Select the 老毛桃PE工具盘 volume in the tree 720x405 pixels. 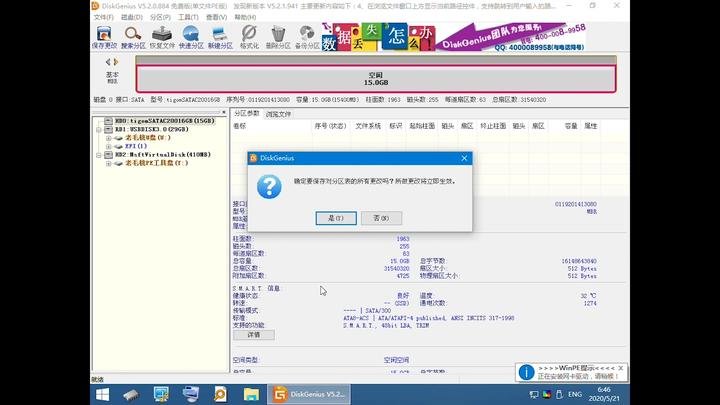157,163
